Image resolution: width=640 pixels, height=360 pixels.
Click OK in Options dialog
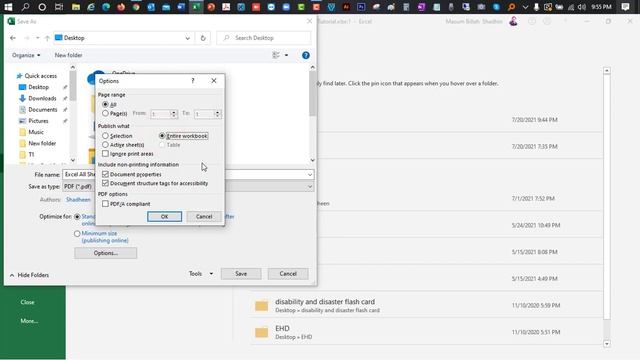click(164, 216)
